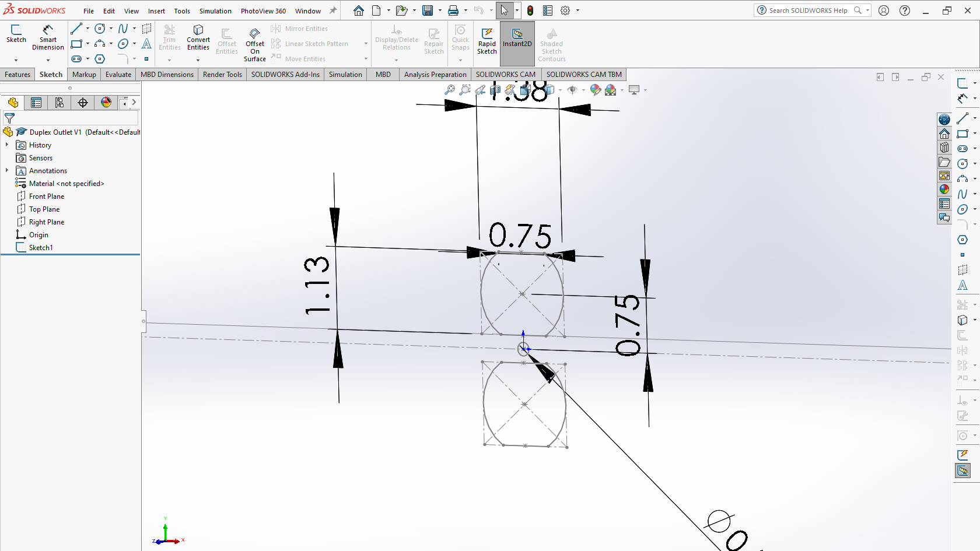Choose the Corner Rectangle tool in the ribbon

[76, 44]
